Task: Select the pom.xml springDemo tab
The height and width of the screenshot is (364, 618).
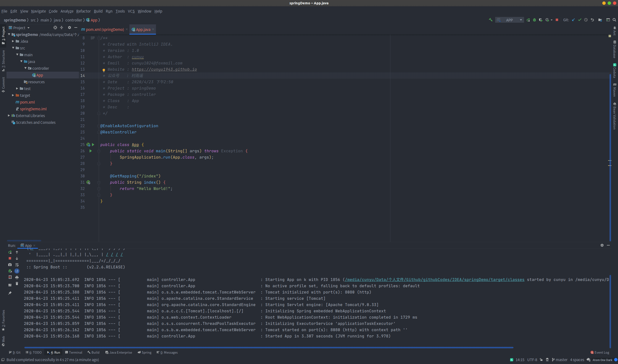Action: click(103, 29)
